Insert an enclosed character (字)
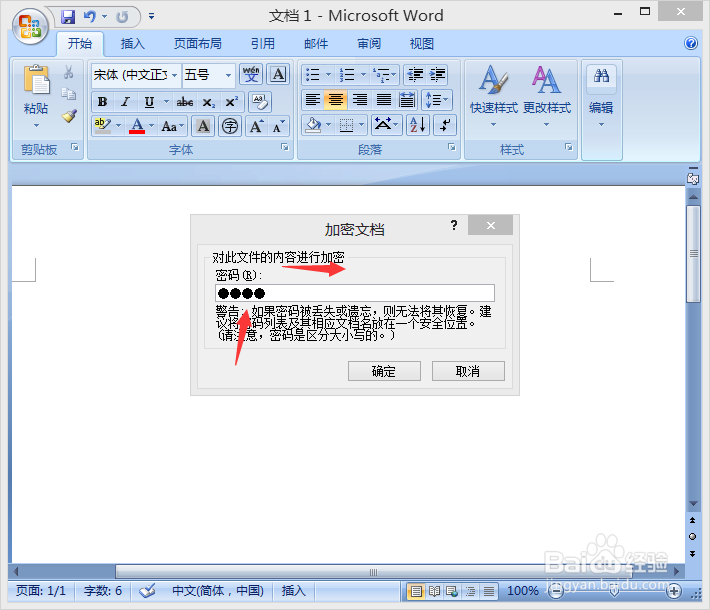This screenshot has height=610, width=710. (x=230, y=126)
